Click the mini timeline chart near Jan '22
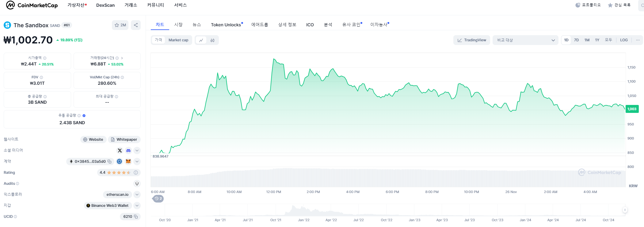The width and height of the screenshot is (644, 227). pos(303,210)
